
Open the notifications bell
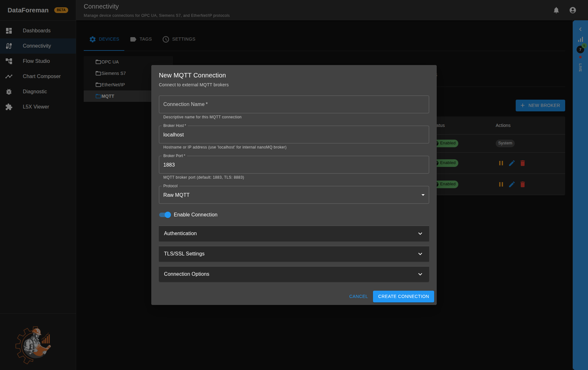(556, 10)
